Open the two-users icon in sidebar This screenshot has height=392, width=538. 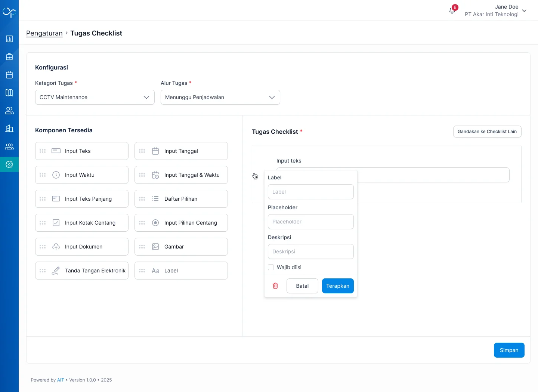[x=9, y=111]
